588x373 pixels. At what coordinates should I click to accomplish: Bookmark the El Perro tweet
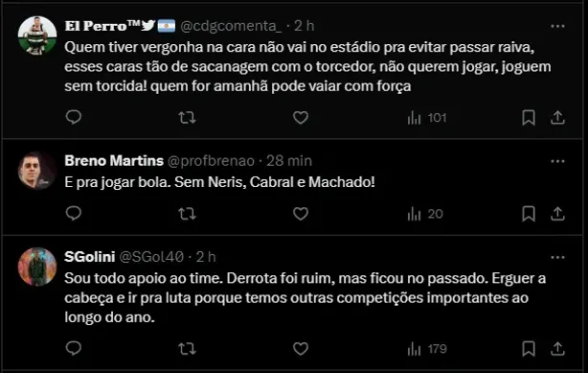coord(529,118)
